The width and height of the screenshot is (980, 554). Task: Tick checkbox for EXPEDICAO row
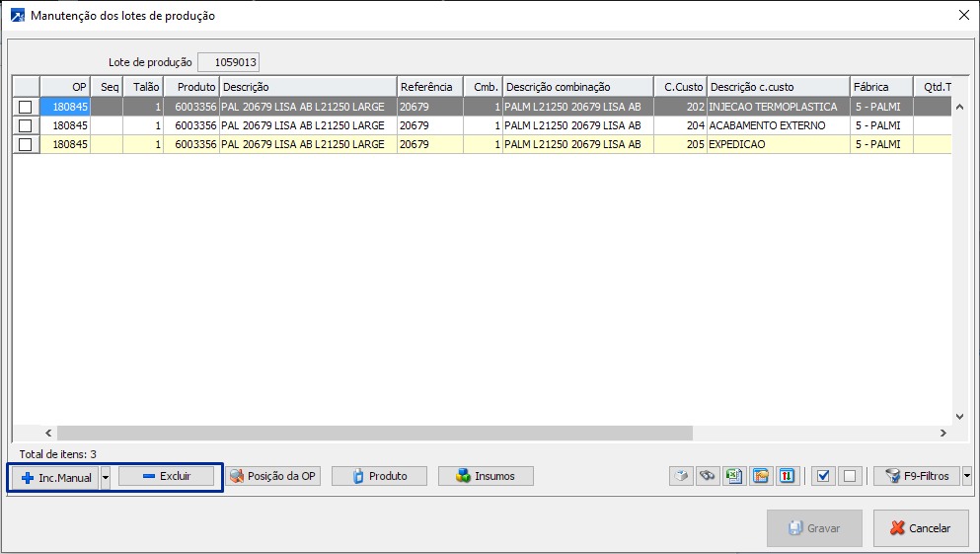click(25, 144)
